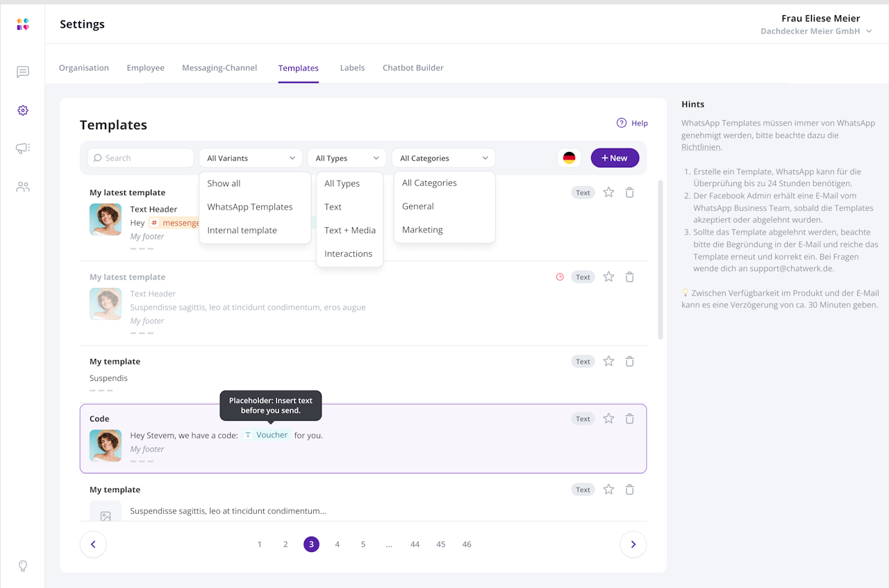
Task: Click the colorful app logo
Action: 23,24
